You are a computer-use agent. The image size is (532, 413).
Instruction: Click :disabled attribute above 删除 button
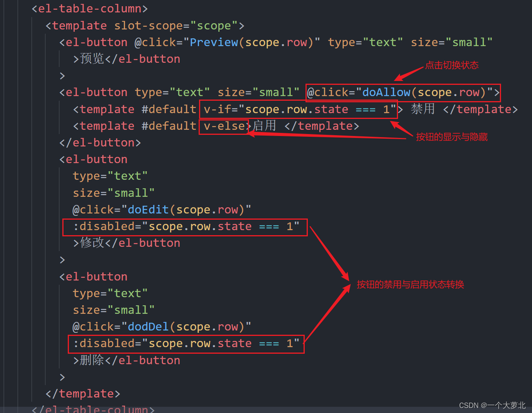click(x=186, y=343)
